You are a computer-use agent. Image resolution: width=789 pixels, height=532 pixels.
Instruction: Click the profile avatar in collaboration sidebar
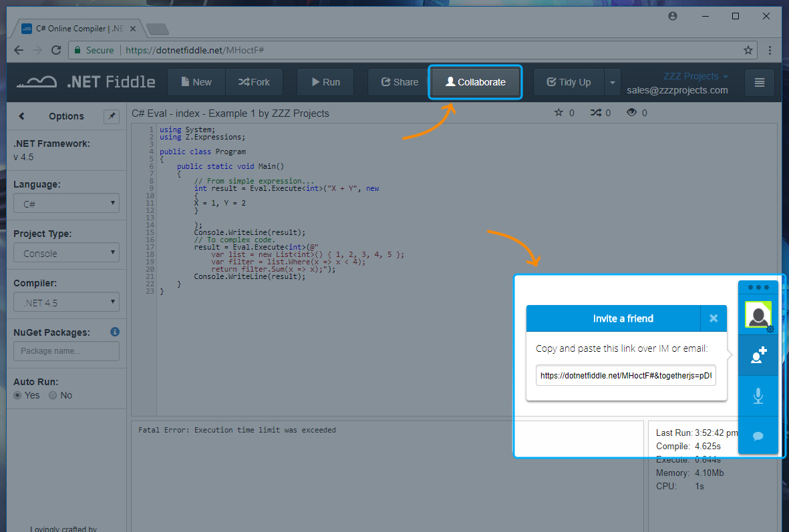pyautogui.click(x=758, y=314)
